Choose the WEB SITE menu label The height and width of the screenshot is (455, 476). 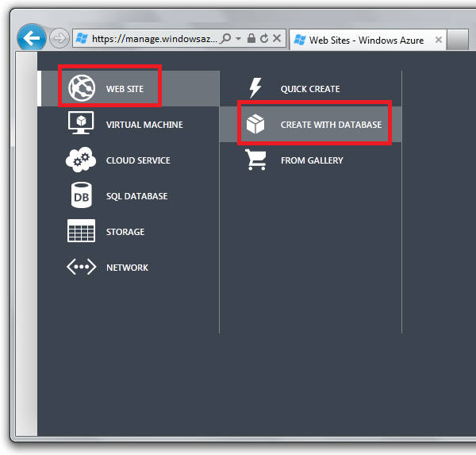tap(125, 89)
